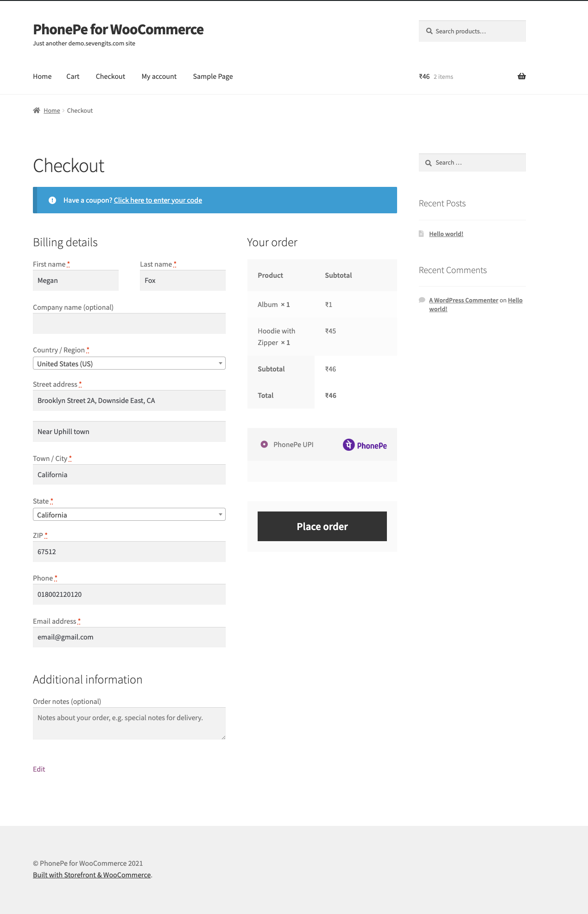Click the PhonePe logo in payment box

tap(365, 445)
